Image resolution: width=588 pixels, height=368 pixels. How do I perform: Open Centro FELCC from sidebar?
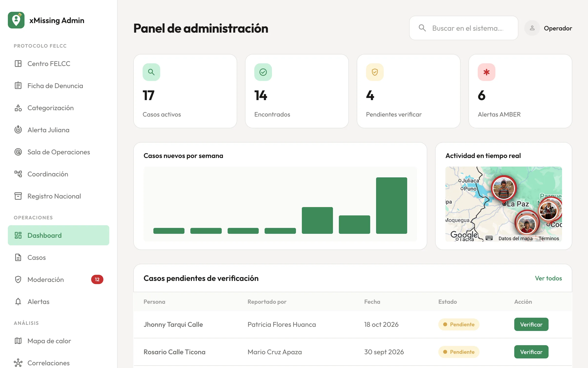[x=58, y=64]
